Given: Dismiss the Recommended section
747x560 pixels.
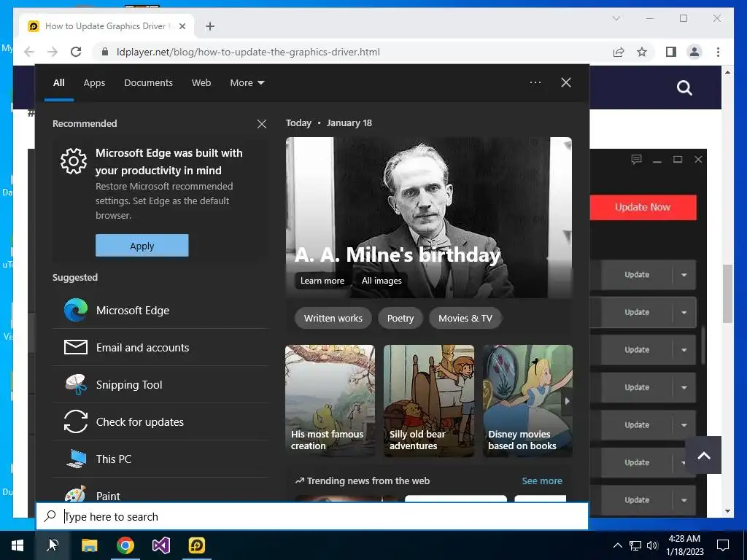Looking at the screenshot, I should (x=262, y=124).
